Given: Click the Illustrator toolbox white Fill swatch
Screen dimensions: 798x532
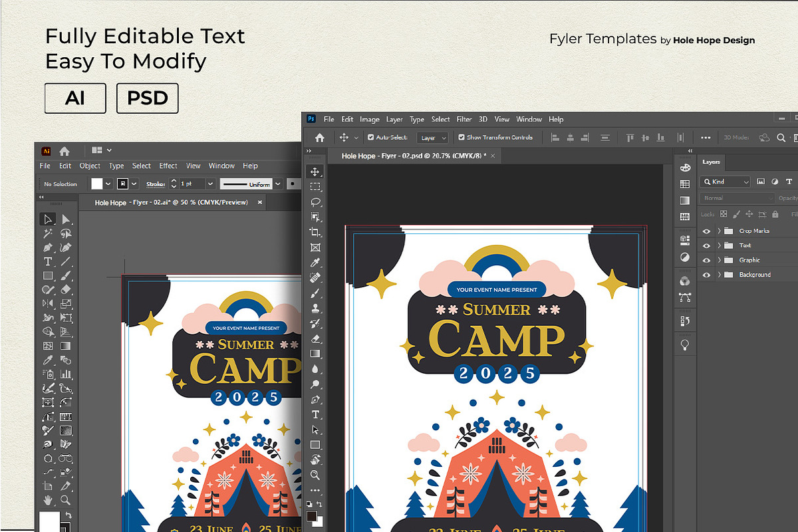Looking at the screenshot, I should pyautogui.click(x=49, y=521).
